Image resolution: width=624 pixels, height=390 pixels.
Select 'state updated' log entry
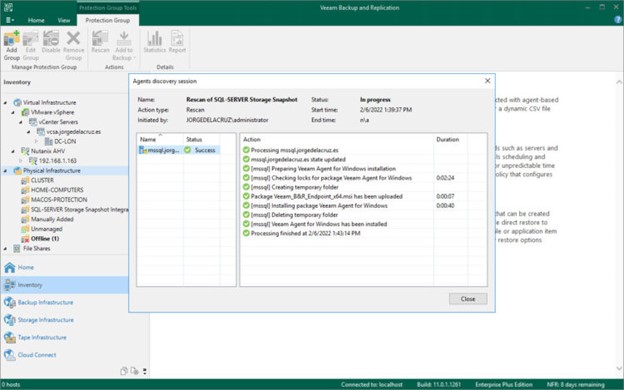point(298,159)
